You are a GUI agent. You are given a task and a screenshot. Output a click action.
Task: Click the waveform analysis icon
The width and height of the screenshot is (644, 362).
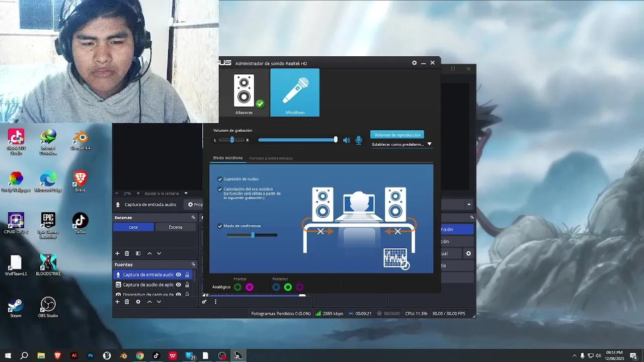pos(396,258)
